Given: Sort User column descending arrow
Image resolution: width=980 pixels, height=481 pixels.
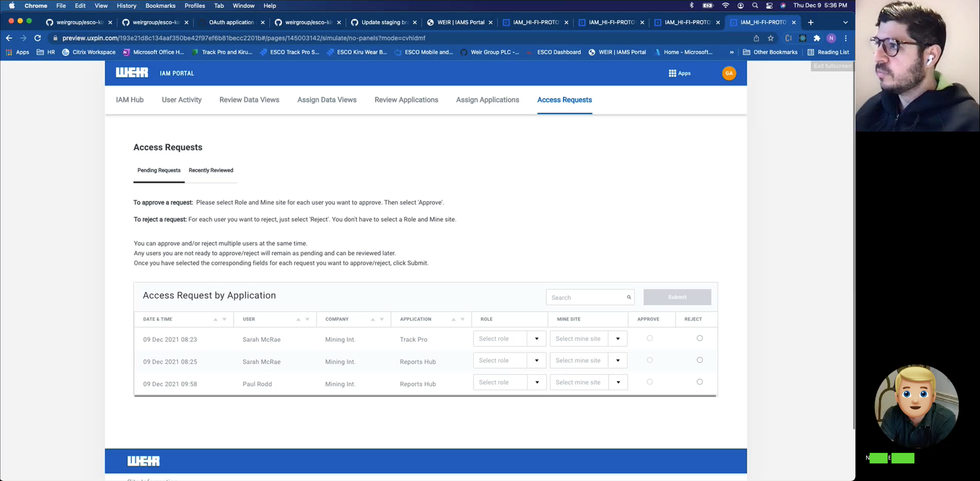Looking at the screenshot, I should click(x=307, y=319).
